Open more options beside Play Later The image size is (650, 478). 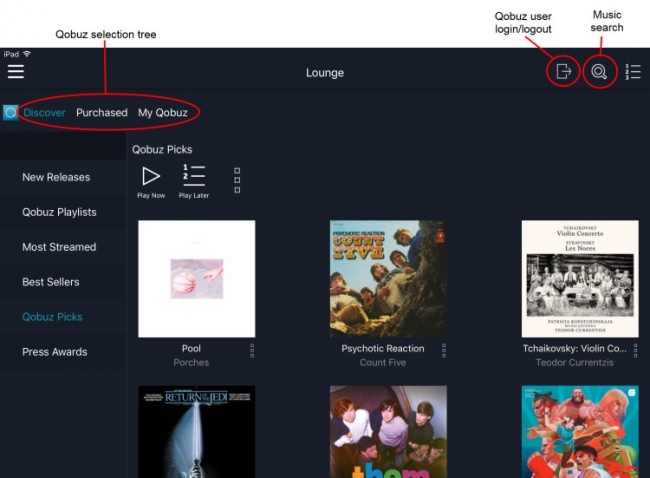click(237, 180)
